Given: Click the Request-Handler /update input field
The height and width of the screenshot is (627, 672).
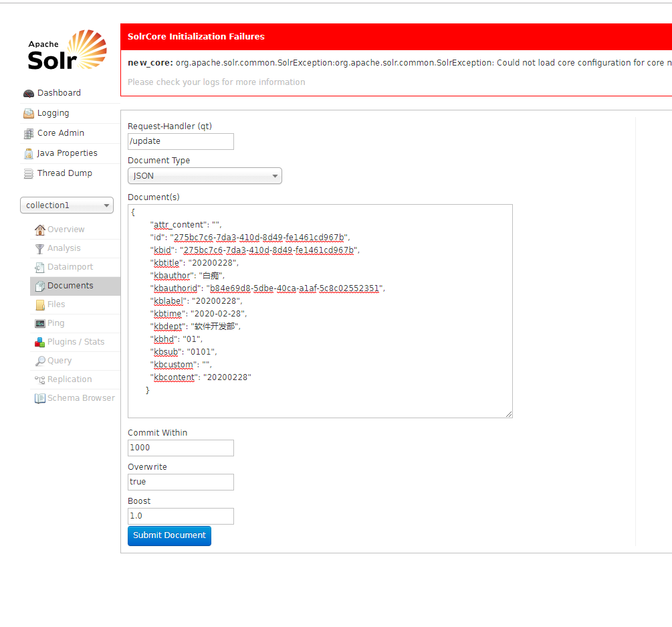Looking at the screenshot, I should coord(181,141).
